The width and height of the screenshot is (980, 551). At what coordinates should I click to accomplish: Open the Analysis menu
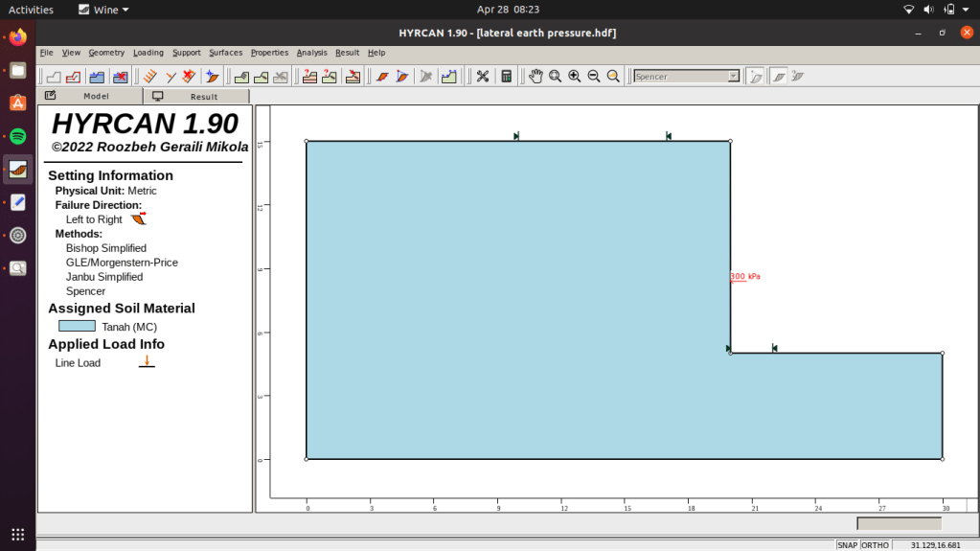coord(311,53)
